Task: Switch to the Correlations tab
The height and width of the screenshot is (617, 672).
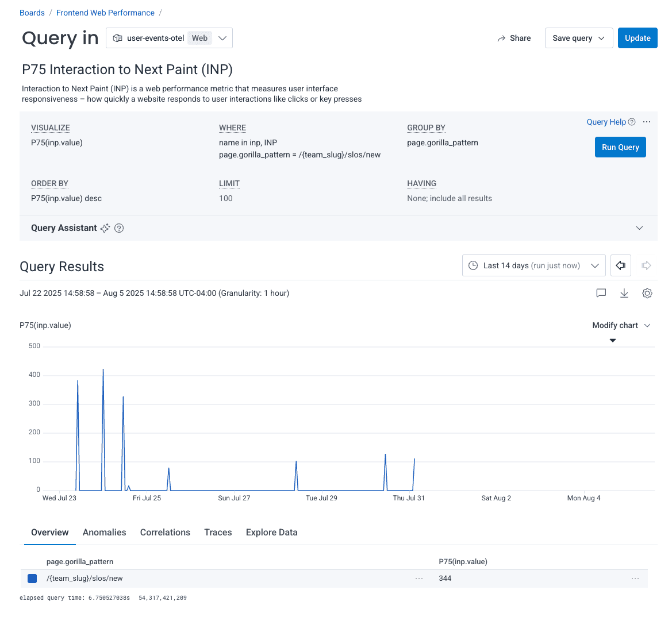Action: point(165,533)
